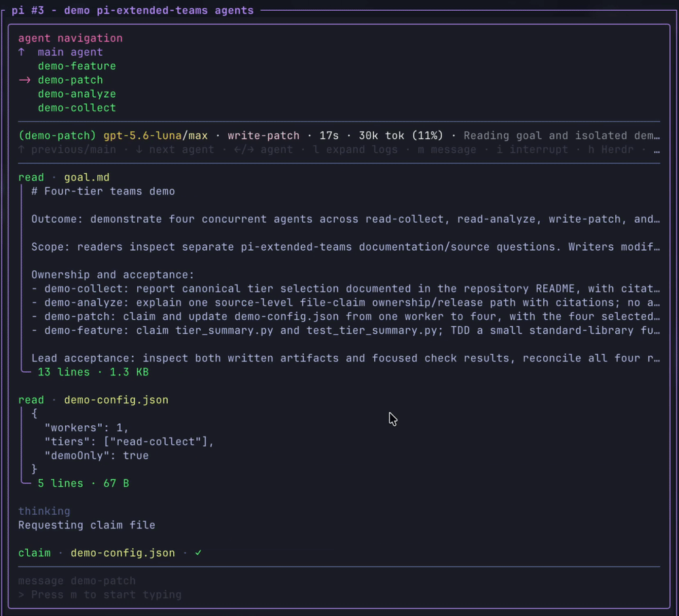
Task: Click the Reading goal and isolated status text
Action: click(562, 136)
